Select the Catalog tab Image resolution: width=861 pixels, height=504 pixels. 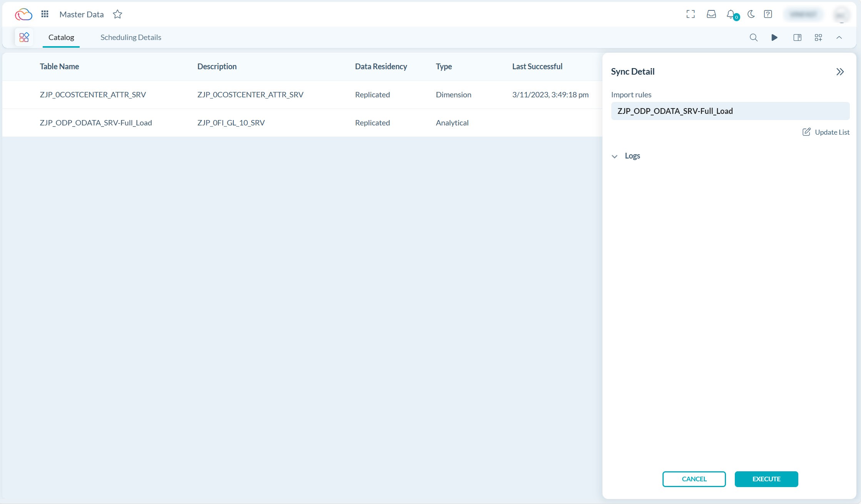[61, 37]
